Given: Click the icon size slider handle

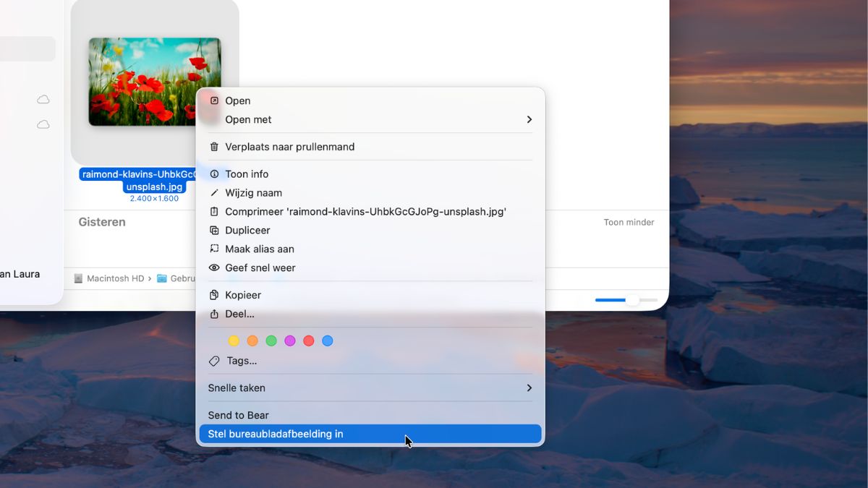Looking at the screenshot, I should 632,300.
